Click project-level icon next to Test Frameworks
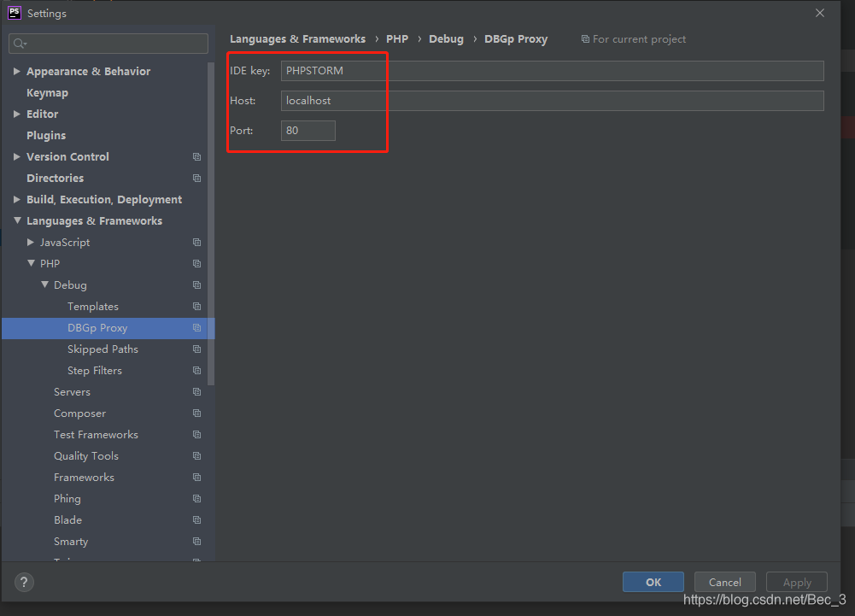The height and width of the screenshot is (616, 855). click(x=196, y=435)
